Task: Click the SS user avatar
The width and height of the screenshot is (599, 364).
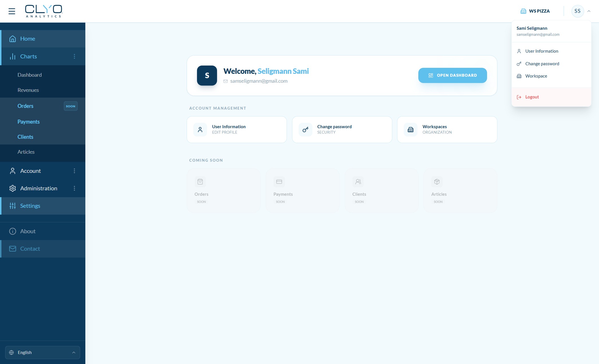Action: pos(577,11)
